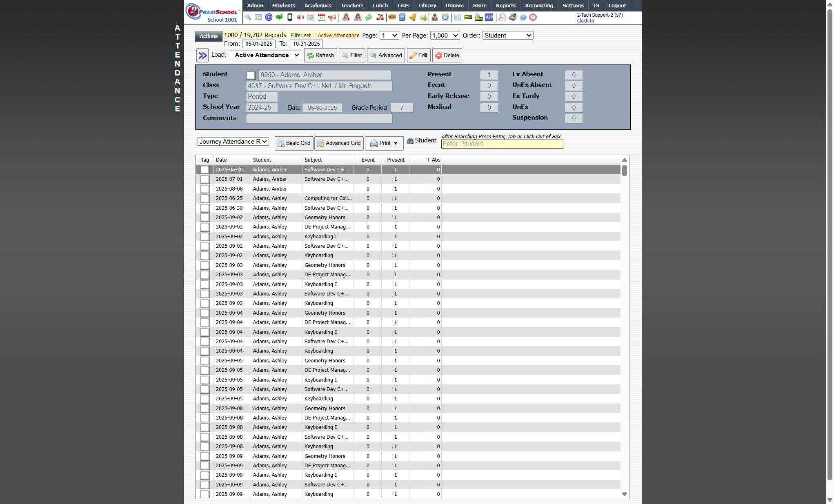Open the alarm clock icon

pos(445,17)
